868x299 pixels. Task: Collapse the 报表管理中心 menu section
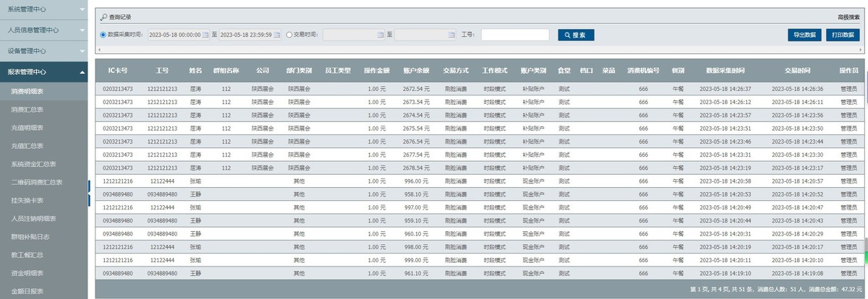43,72
